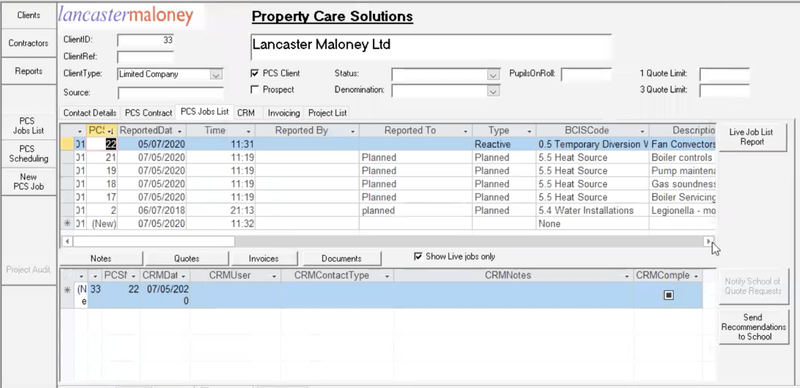Switch to the Invoicing tab
This screenshot has height=388, width=800.
pyautogui.click(x=284, y=113)
